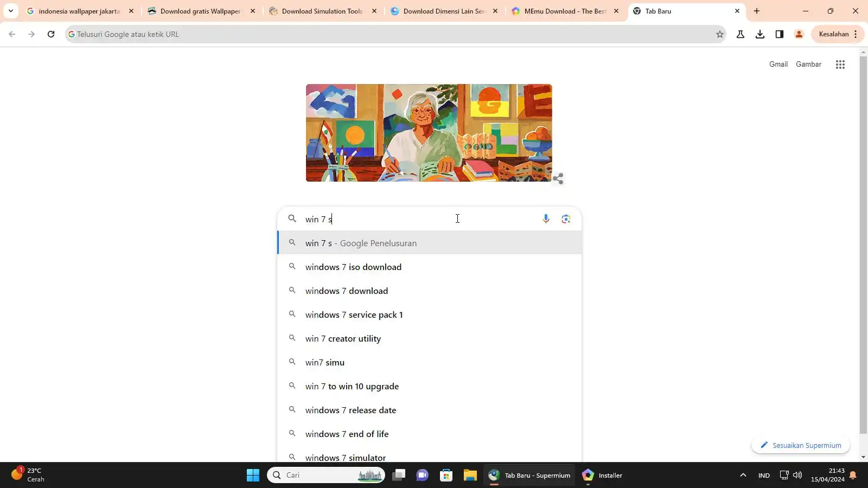The width and height of the screenshot is (868, 488).
Task: Select the 'windows 7 simulator' suggestion
Action: click(430, 457)
